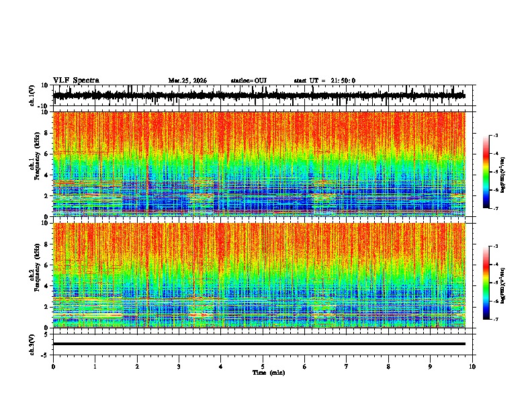Click the "8" kHz tick on ch.2 spectrogram
532x411 pixels.
pos(46,244)
